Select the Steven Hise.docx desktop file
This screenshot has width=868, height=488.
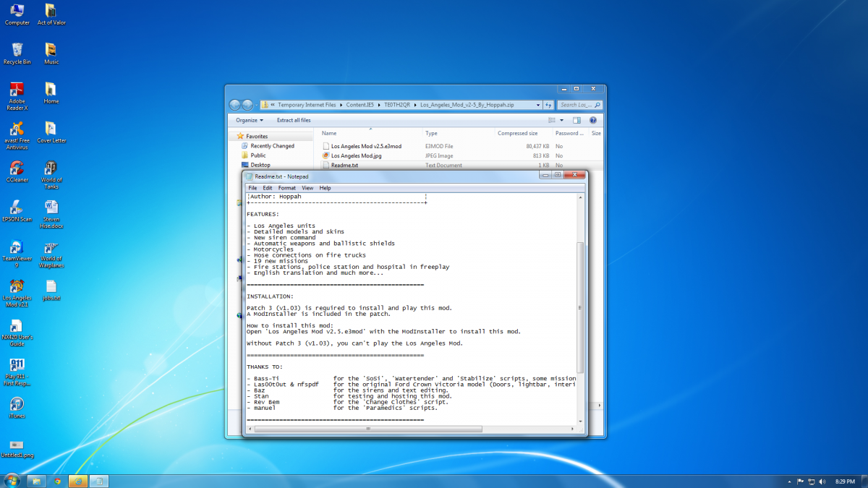(51, 215)
